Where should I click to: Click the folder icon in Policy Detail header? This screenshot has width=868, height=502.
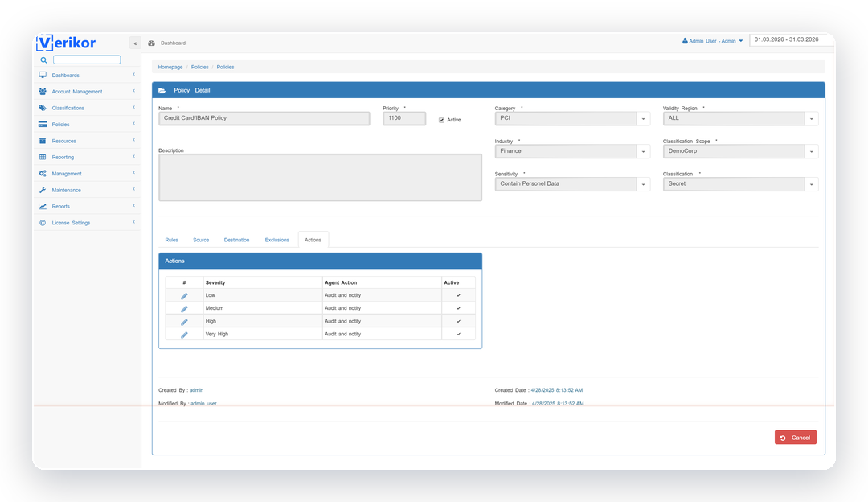pos(162,90)
